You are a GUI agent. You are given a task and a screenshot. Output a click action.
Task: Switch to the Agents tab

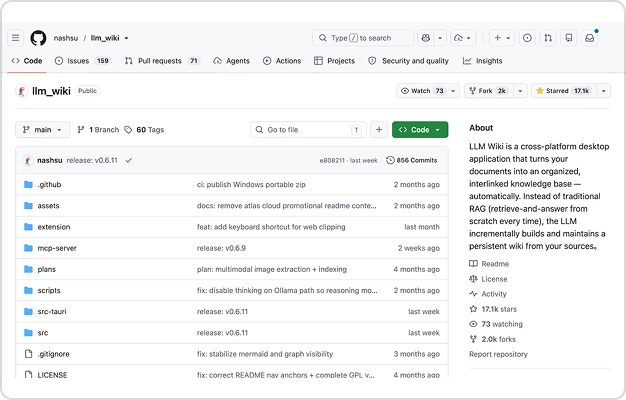click(232, 61)
